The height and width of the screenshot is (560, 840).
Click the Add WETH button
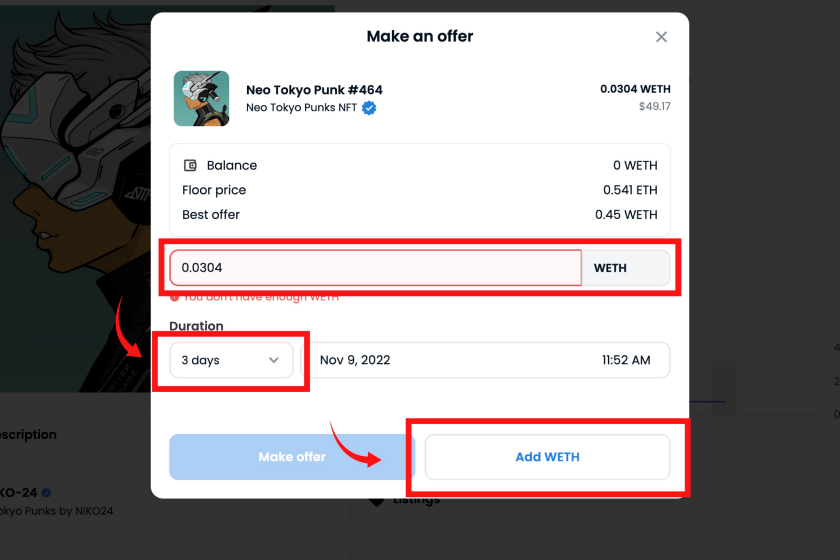point(548,457)
